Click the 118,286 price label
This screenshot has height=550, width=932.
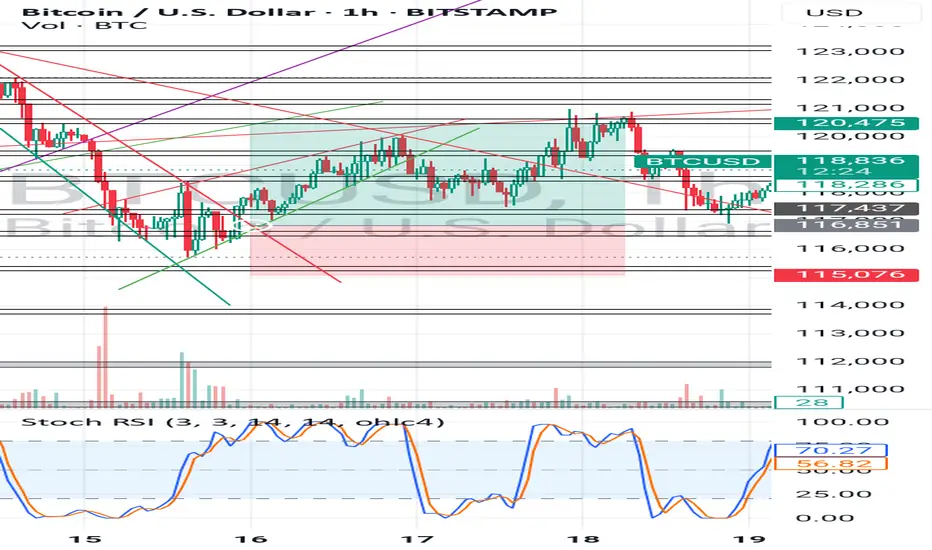(x=846, y=185)
